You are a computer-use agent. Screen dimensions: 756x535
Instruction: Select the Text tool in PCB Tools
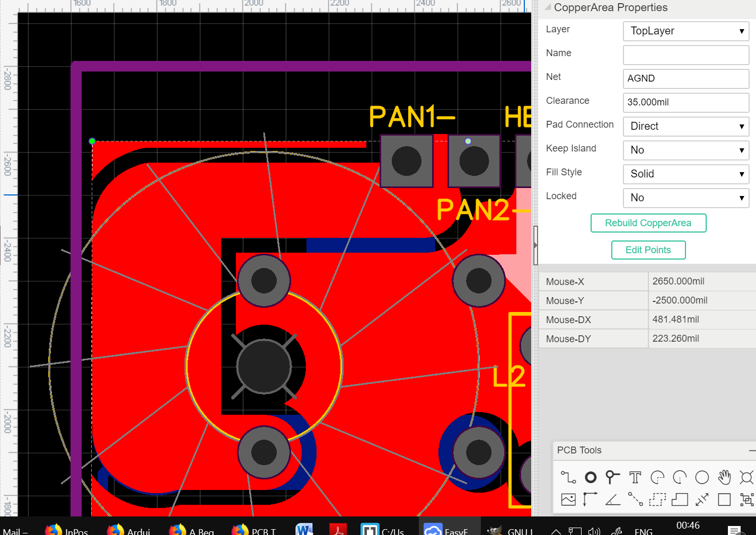[x=635, y=477]
